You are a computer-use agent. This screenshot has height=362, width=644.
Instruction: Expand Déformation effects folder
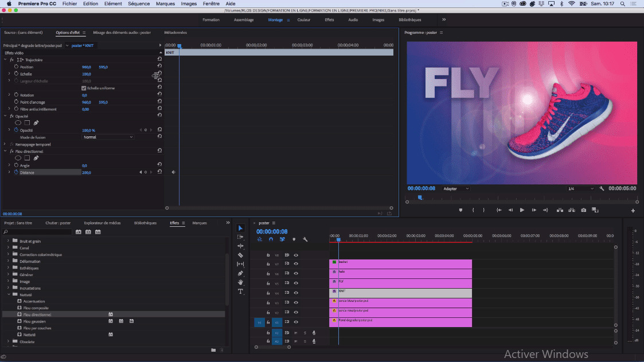[x=9, y=261]
